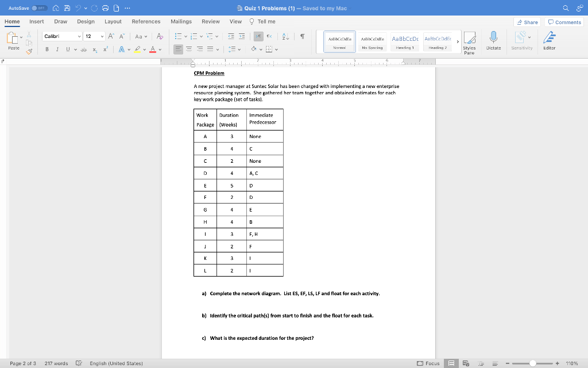The height and width of the screenshot is (368, 588).
Task: Click the Home icon in title bar
Action: click(56, 8)
